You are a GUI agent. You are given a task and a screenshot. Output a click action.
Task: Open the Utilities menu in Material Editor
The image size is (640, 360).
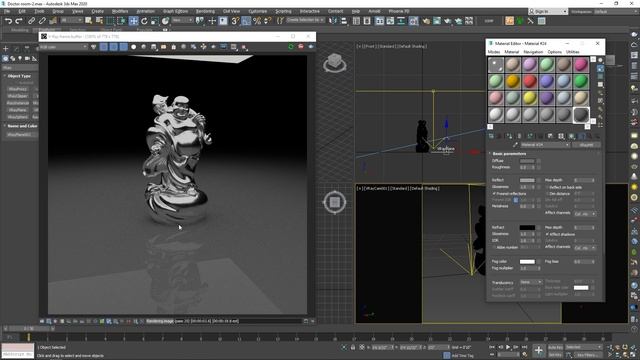pyautogui.click(x=572, y=52)
